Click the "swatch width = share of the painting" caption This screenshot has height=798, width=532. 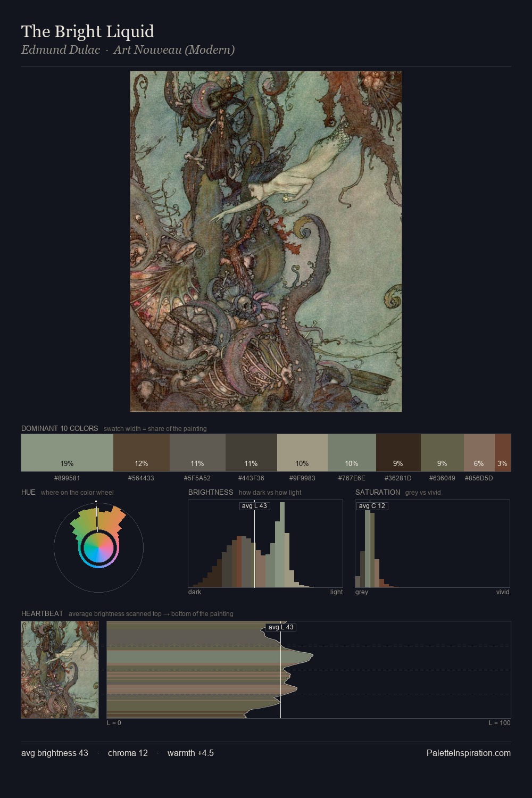[x=155, y=429]
